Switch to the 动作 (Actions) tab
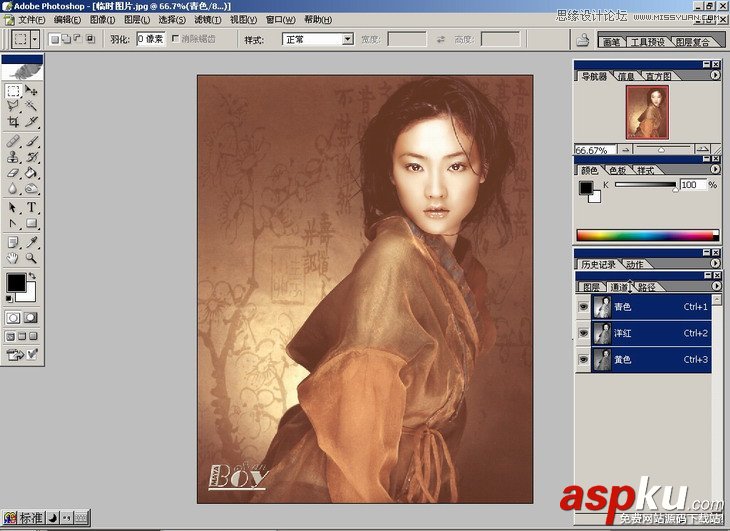The width and height of the screenshot is (730, 531). point(634,264)
